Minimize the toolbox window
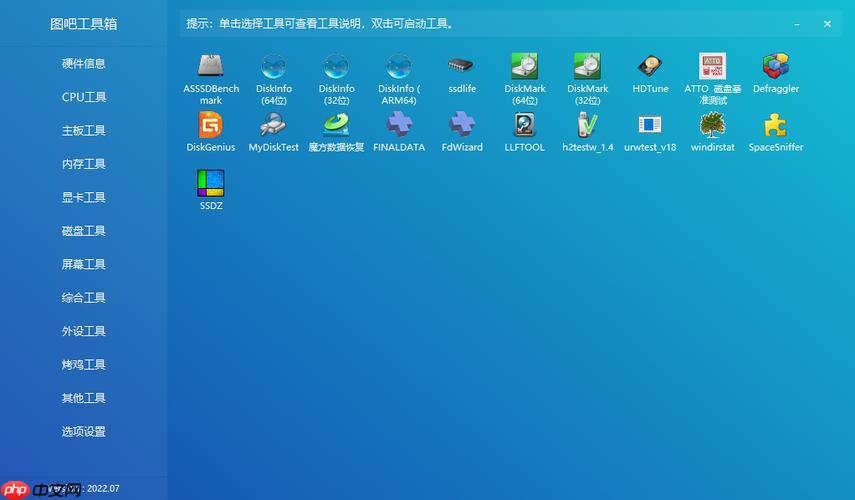 point(797,24)
